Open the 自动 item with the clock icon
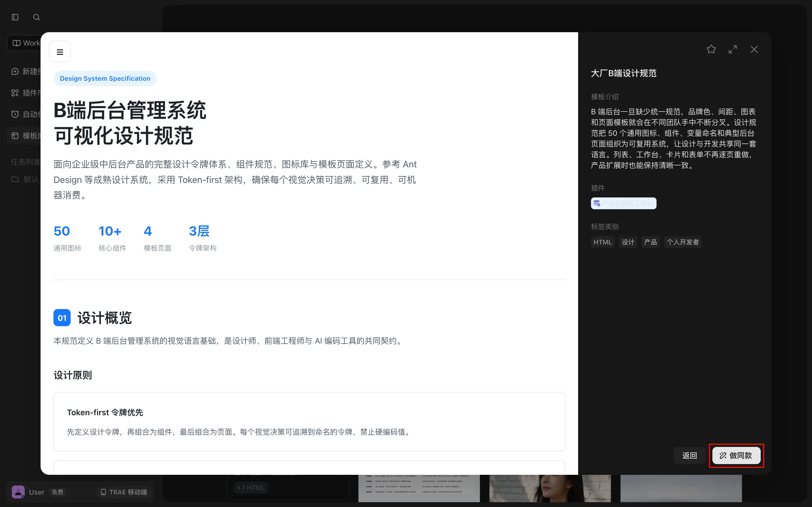Image resolution: width=812 pixels, height=507 pixels. 26,114
